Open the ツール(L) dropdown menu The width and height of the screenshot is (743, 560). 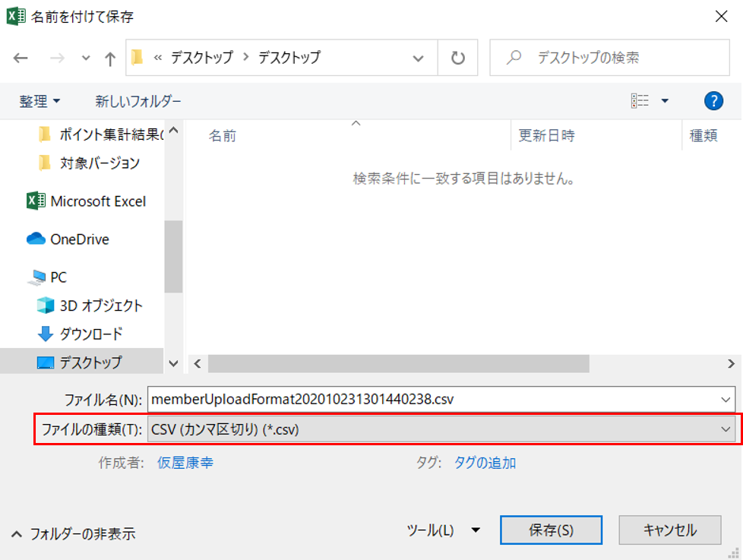click(x=443, y=530)
